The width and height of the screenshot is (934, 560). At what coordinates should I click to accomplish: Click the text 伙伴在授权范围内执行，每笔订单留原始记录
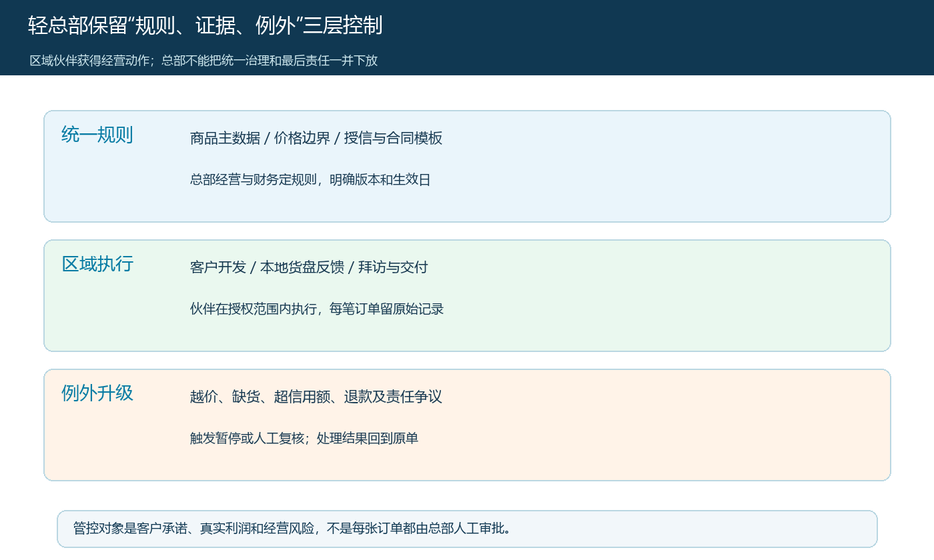click(x=317, y=309)
